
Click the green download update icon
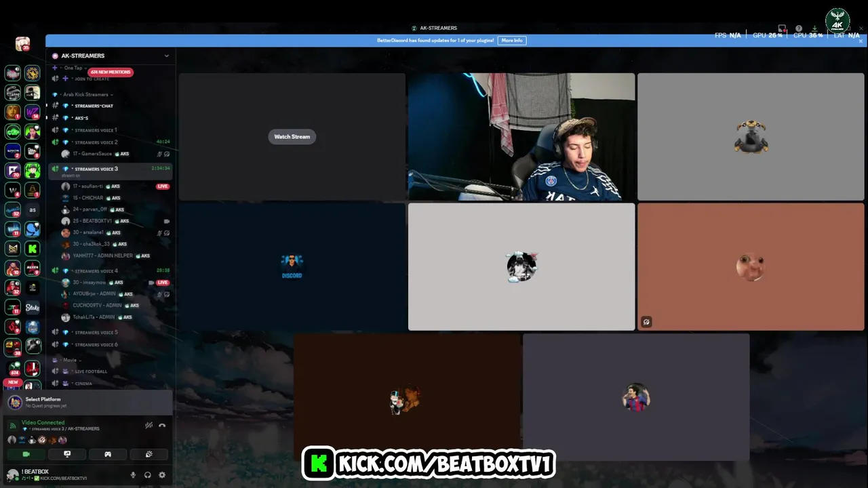[x=815, y=28]
